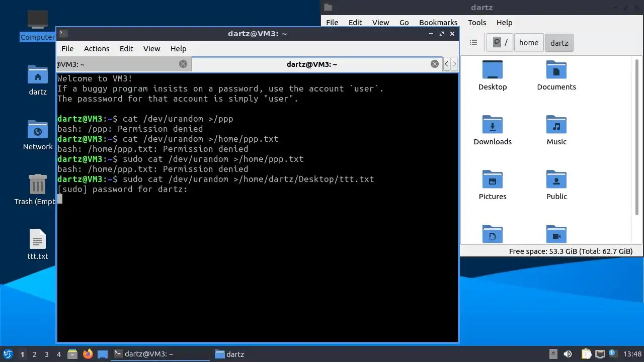Open the Public folder in file manager

click(x=556, y=185)
